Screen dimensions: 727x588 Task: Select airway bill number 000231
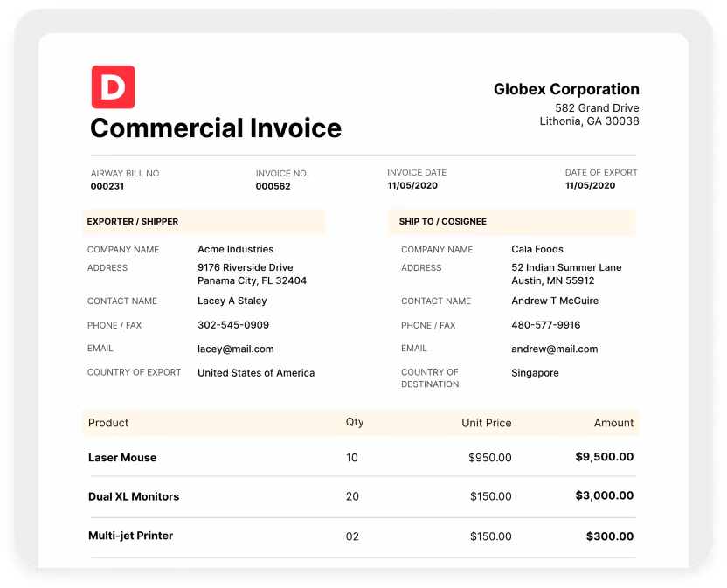(107, 186)
